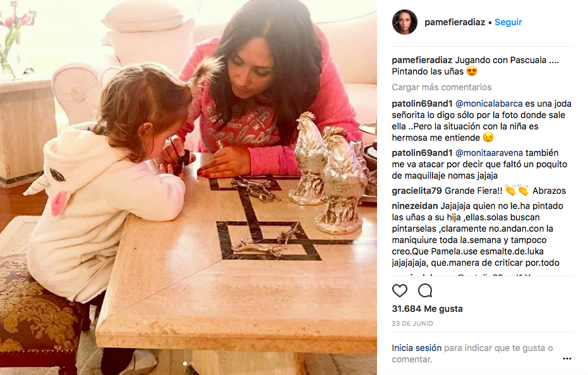The image size is (588, 375).
Task: Open pamefieradiaz username in caption
Action: [422, 60]
